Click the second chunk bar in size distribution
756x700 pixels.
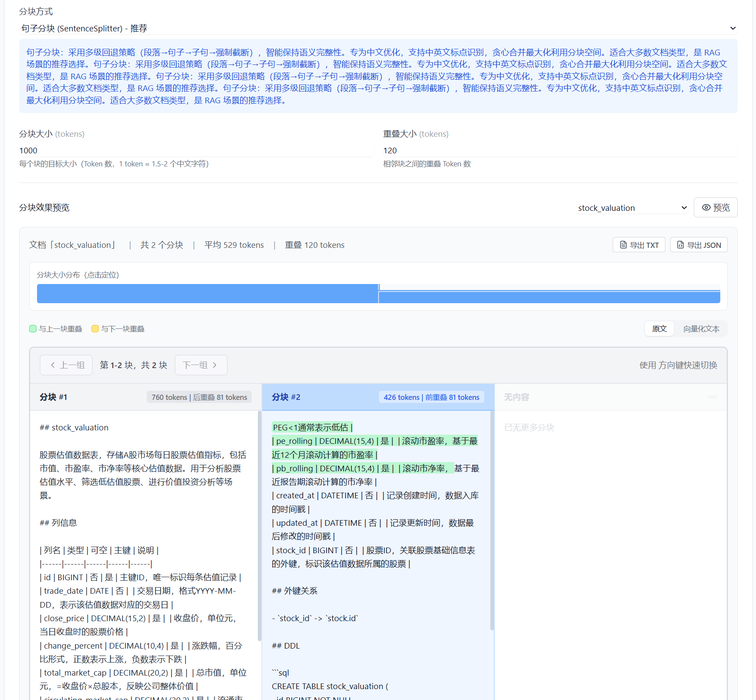click(549, 297)
